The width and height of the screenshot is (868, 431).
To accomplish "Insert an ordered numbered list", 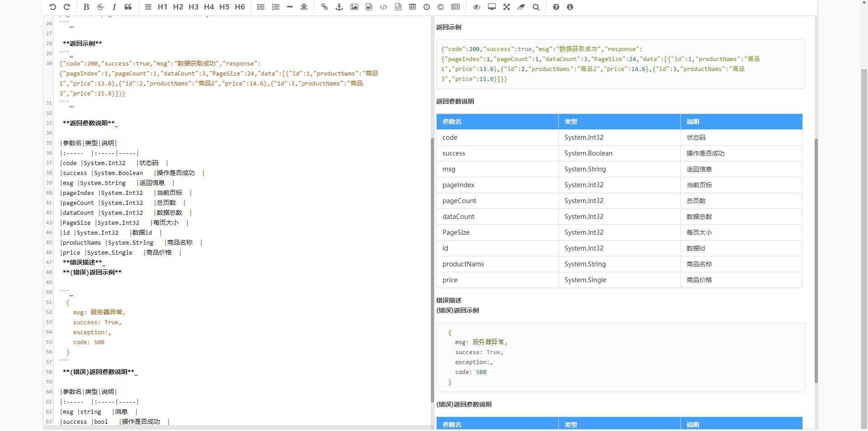I will tap(276, 7).
